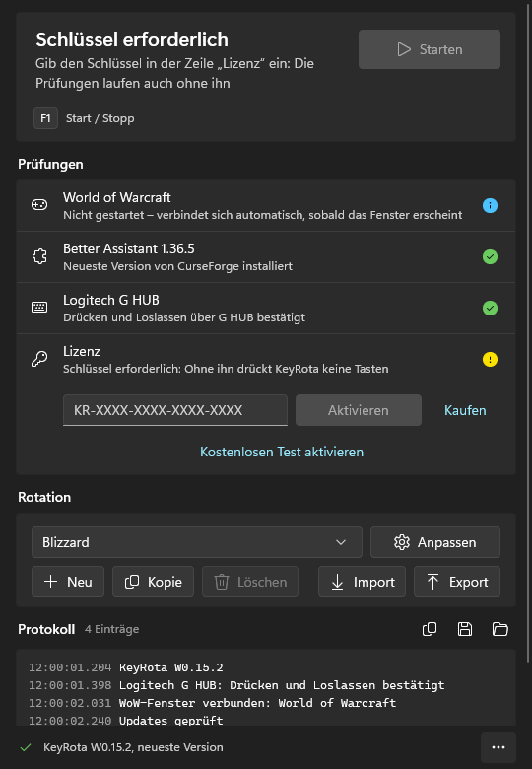Click the Löschen button
532x769 pixels.
(x=250, y=582)
